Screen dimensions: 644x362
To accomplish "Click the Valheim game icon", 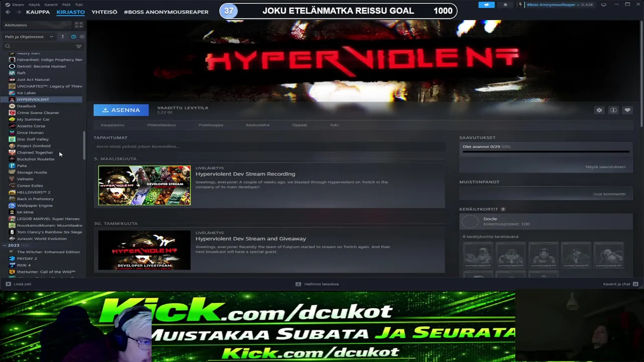I will click(12, 179).
